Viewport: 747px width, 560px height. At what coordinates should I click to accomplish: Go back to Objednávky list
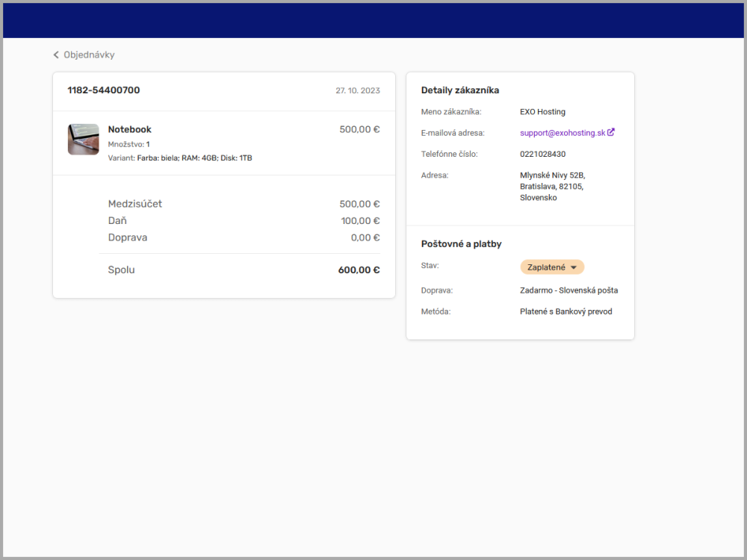[88, 55]
